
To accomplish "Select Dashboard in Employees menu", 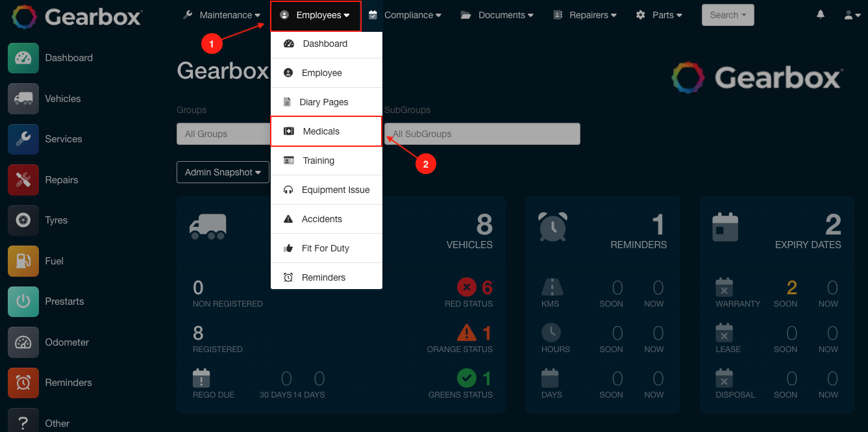I will pyautogui.click(x=327, y=44).
